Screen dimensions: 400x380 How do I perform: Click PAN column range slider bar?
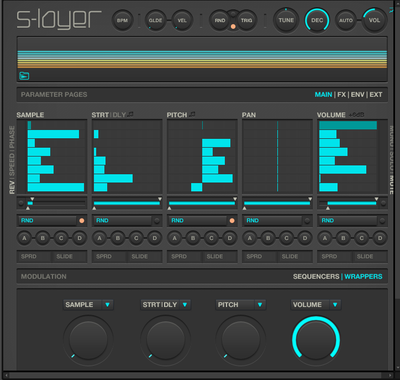coord(277,203)
